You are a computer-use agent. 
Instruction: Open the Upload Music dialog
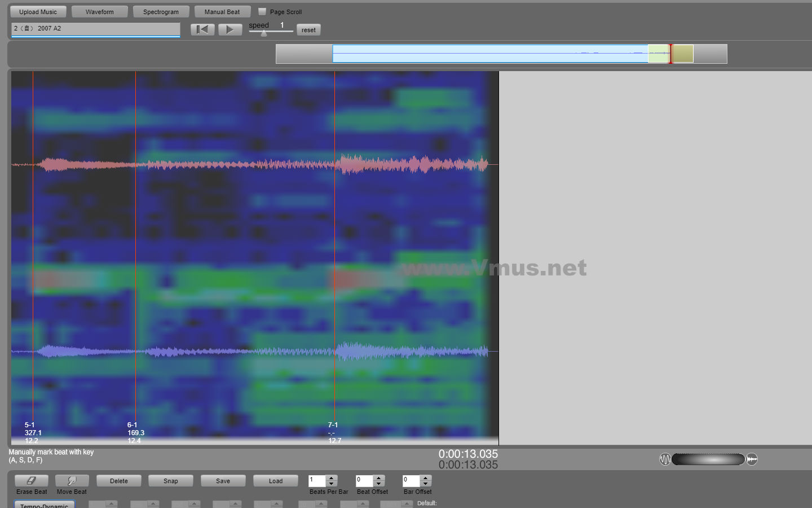coord(38,12)
